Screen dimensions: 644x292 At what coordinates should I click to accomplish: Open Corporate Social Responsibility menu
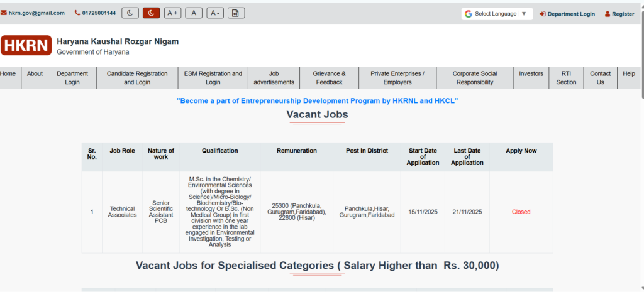[475, 78]
